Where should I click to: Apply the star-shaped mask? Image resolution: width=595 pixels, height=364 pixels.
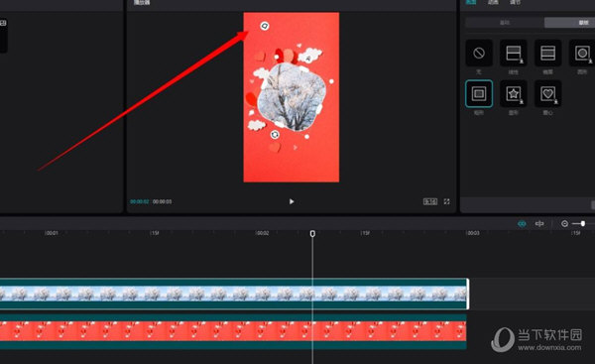[514, 93]
